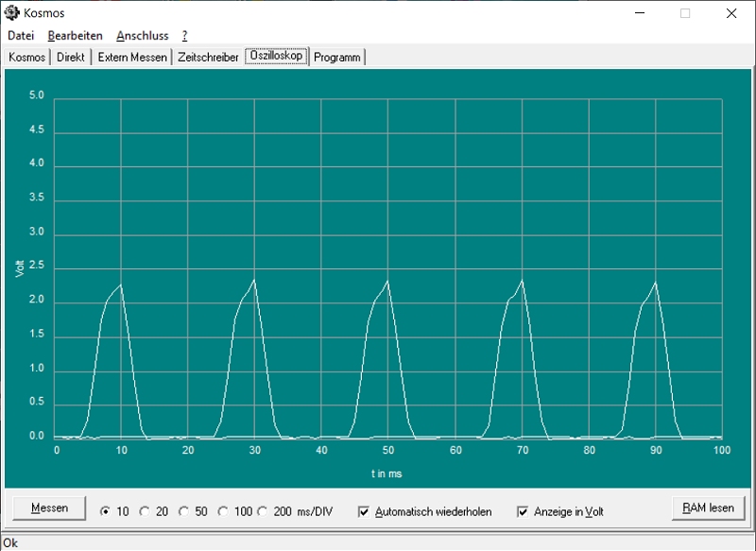Click the RAM lesen button
Viewport: 756px width, 551px height.
708,508
